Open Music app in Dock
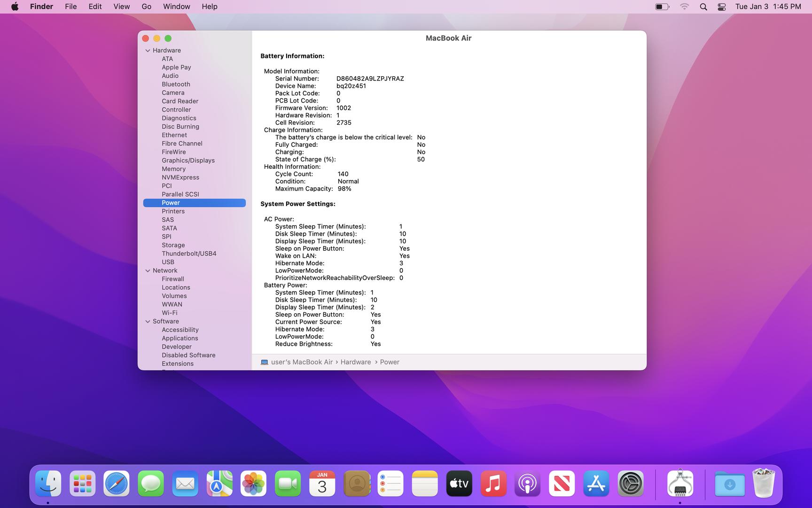812x508 pixels. 493,484
